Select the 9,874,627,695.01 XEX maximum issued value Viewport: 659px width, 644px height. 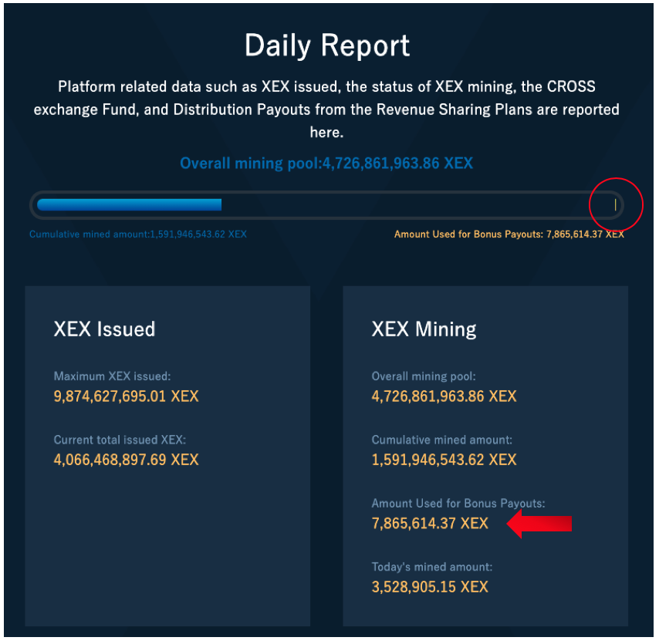[x=126, y=396]
